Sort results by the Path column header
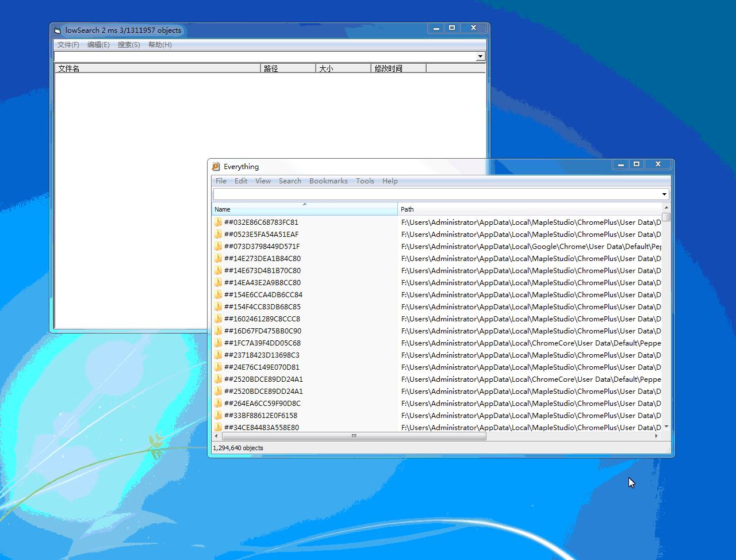 pyautogui.click(x=530, y=209)
